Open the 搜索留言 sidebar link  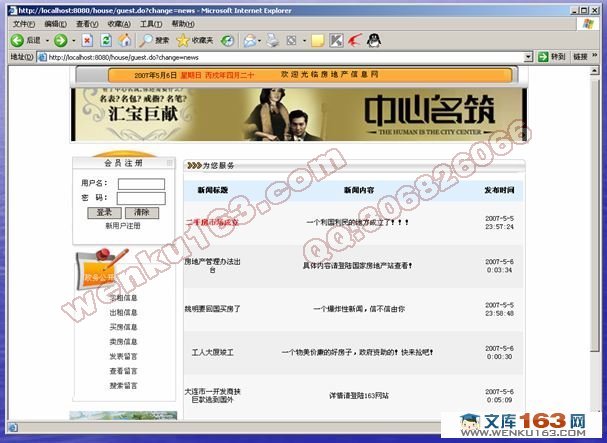(x=123, y=386)
